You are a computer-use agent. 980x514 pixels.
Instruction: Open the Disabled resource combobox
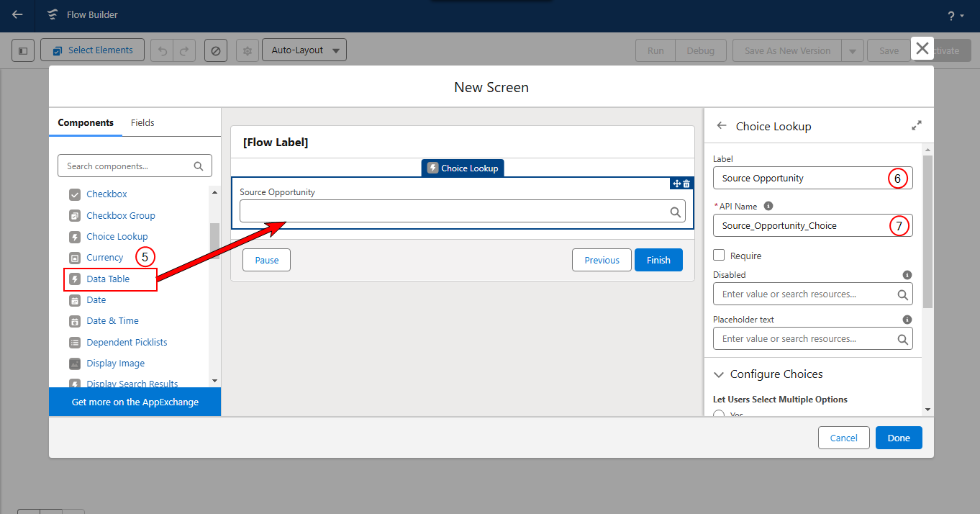[813, 294]
